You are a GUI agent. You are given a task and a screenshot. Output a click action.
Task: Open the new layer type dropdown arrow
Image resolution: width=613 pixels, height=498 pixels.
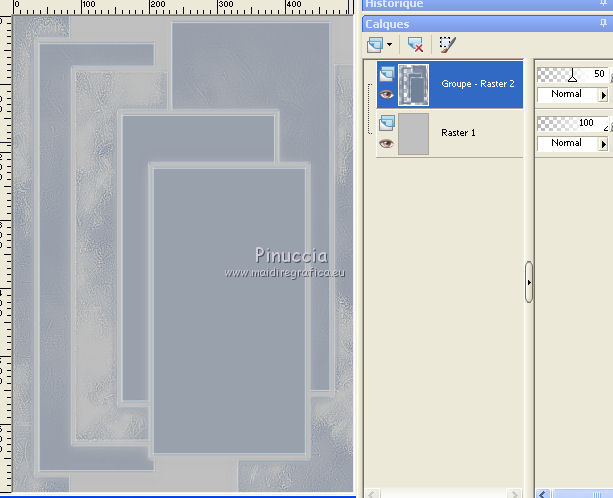tap(389, 45)
